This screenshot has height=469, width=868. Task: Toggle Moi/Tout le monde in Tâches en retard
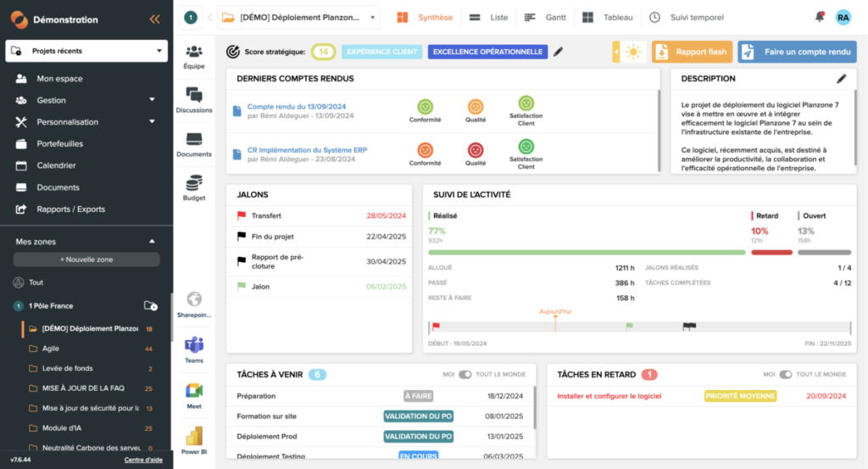[785, 374]
